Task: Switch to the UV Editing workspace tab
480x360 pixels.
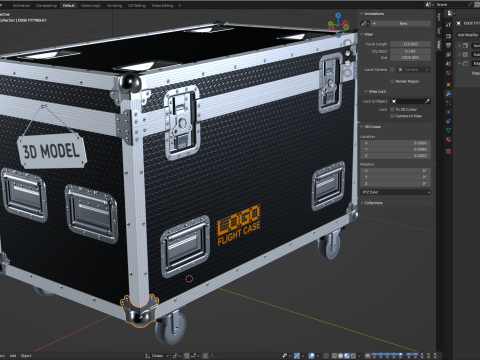Action: 137,5
